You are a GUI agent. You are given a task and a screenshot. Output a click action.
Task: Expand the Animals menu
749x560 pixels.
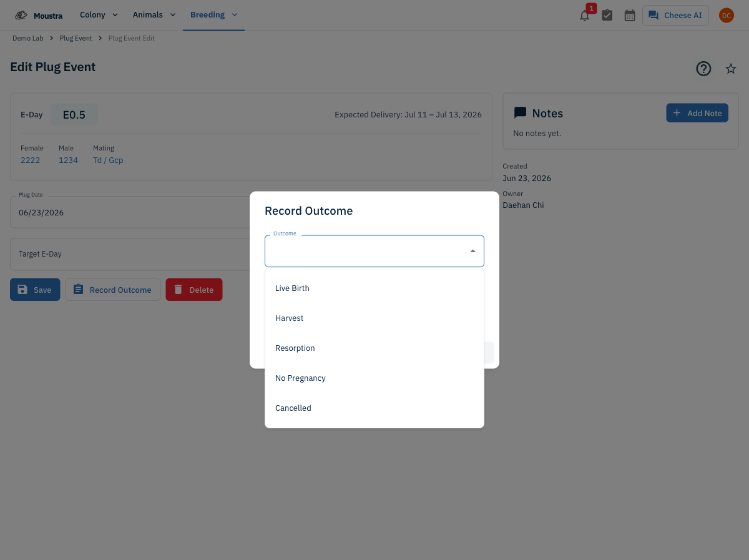(154, 15)
